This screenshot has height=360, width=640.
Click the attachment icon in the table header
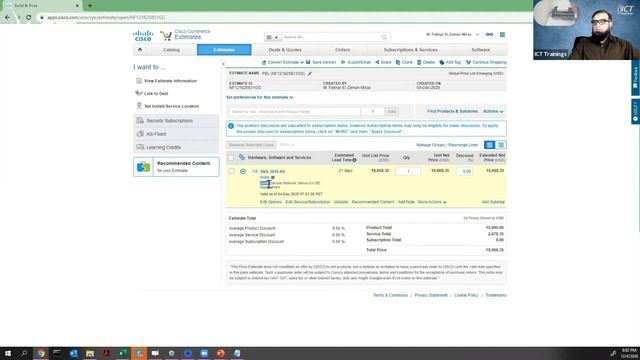(x=242, y=157)
